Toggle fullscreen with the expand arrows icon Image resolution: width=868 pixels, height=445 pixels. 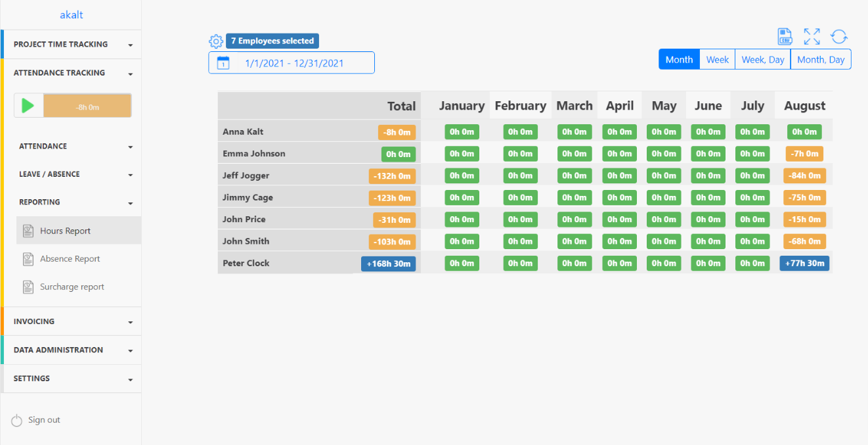[x=812, y=36]
